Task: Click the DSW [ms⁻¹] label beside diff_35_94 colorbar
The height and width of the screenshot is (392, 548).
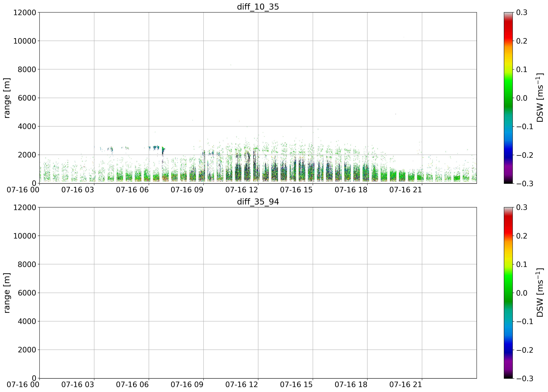Action: point(539,293)
